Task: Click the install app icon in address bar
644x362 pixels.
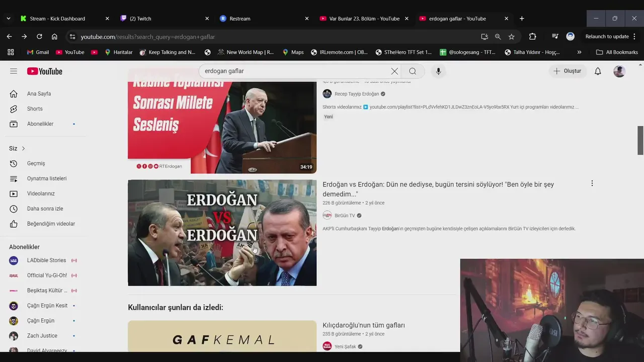Action: (x=485, y=37)
